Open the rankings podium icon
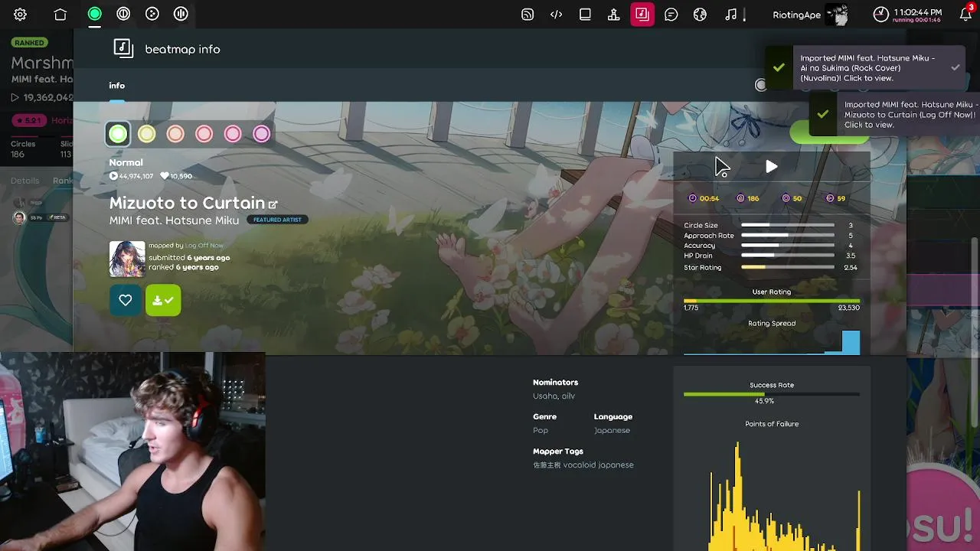Viewport: 980px width, 551px height. (x=614, y=14)
